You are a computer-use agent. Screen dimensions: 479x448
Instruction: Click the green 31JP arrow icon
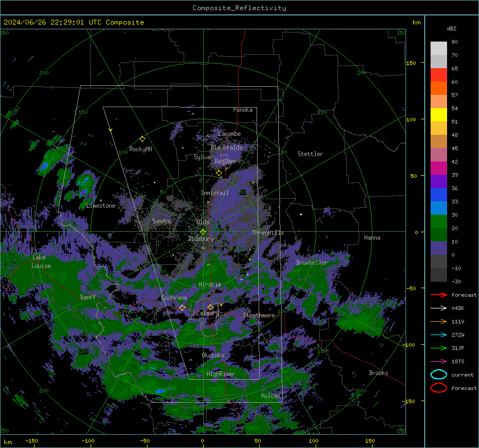(x=439, y=348)
